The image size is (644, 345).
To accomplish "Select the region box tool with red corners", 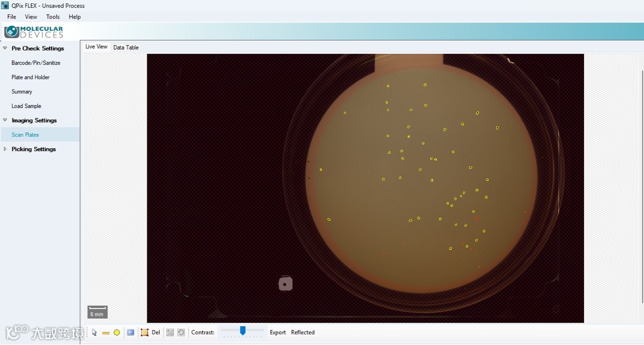I will 144,333.
